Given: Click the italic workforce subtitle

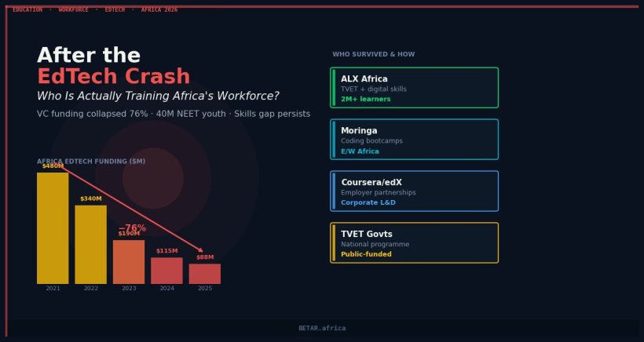Looking at the screenshot, I should (158, 96).
